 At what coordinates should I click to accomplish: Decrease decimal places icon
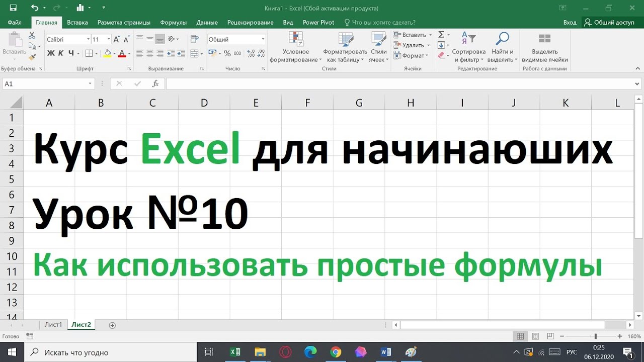point(261,53)
